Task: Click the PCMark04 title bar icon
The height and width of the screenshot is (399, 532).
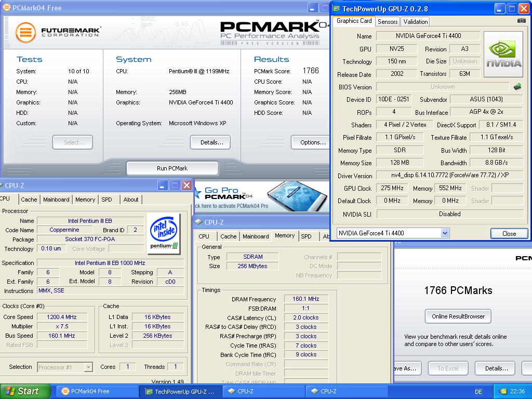Action: (x=6, y=7)
